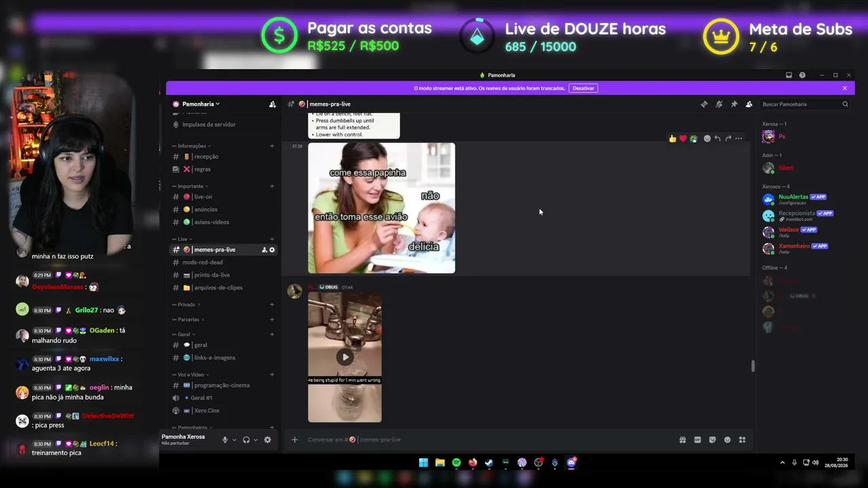Expand the Parcerias category
This screenshot has width=868, height=488.
pyautogui.click(x=189, y=320)
